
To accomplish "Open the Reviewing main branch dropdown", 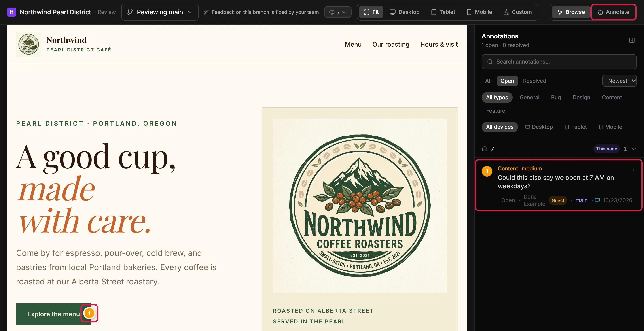I will (x=160, y=12).
